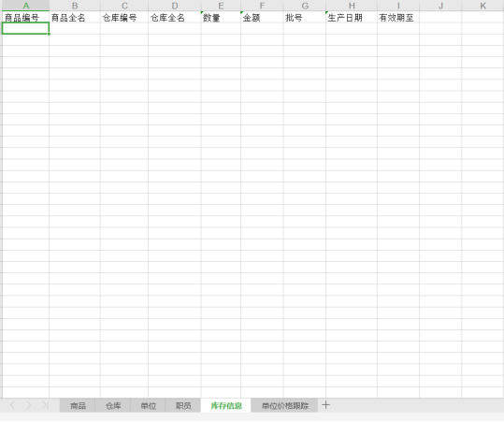Add a new sheet with plus icon
The height and width of the screenshot is (422, 504).
(325, 405)
